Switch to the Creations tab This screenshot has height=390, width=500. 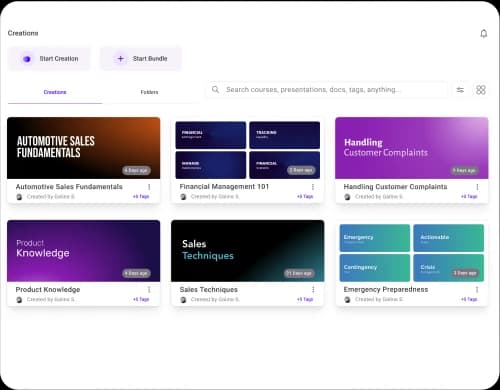55,92
